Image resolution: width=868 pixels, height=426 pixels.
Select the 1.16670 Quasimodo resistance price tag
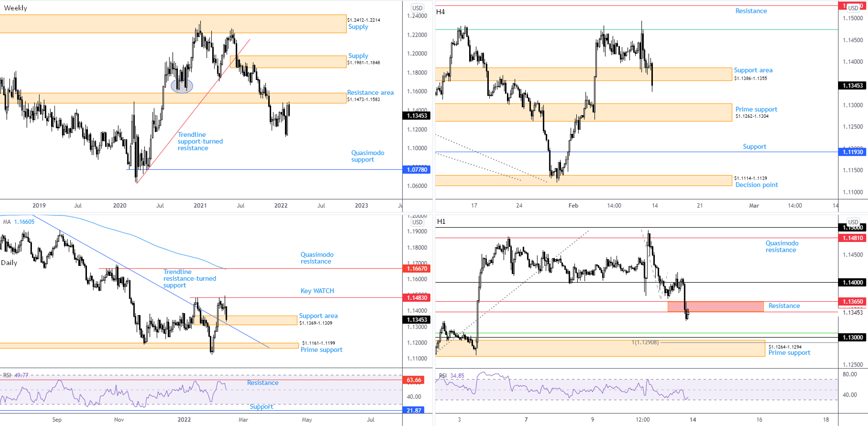click(x=417, y=268)
